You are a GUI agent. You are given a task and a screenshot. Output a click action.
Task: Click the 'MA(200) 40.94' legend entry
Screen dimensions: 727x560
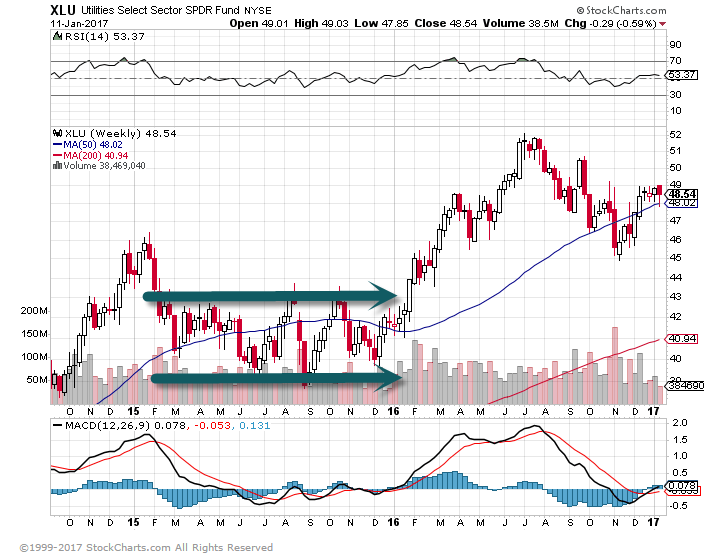96,155
